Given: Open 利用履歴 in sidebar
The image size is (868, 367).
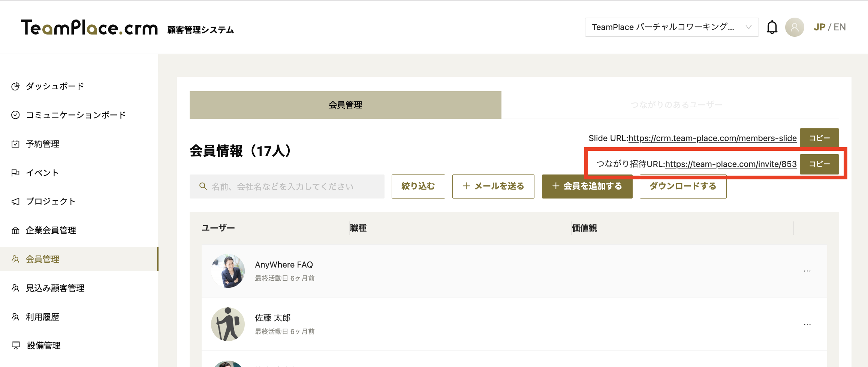Looking at the screenshot, I should point(79,317).
